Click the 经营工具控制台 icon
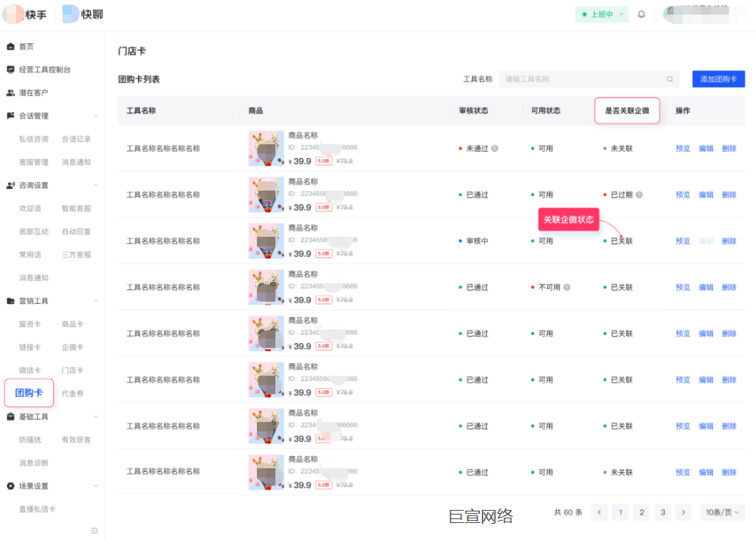Viewport: 756px width, 540px height. coord(11,69)
